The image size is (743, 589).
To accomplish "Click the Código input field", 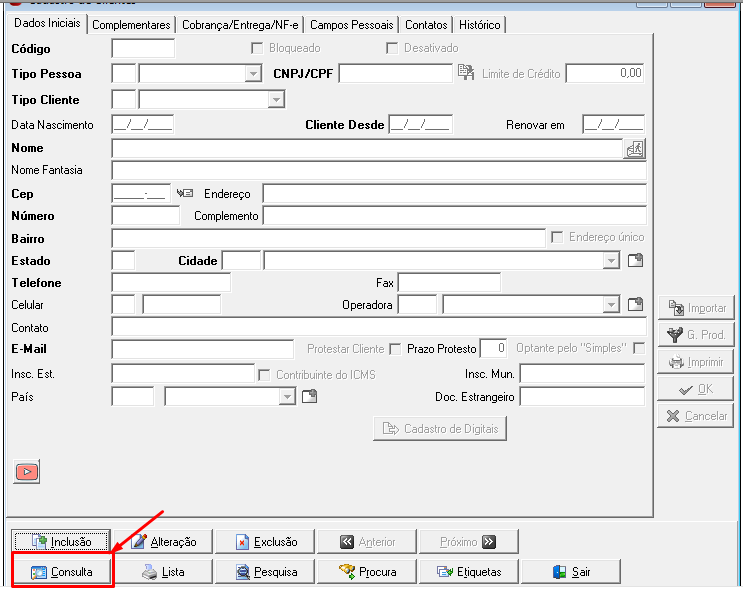I will [143, 48].
